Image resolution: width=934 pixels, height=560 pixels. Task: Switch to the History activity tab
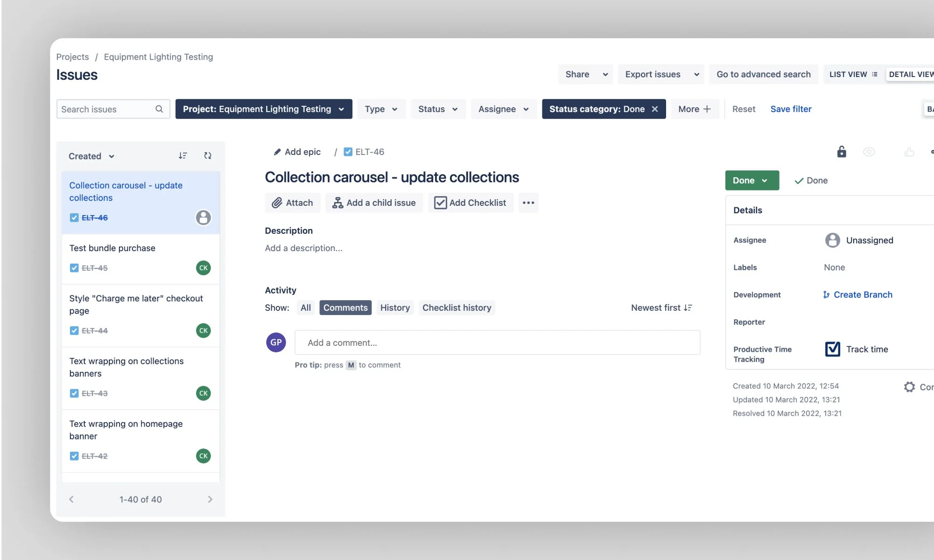(x=394, y=308)
